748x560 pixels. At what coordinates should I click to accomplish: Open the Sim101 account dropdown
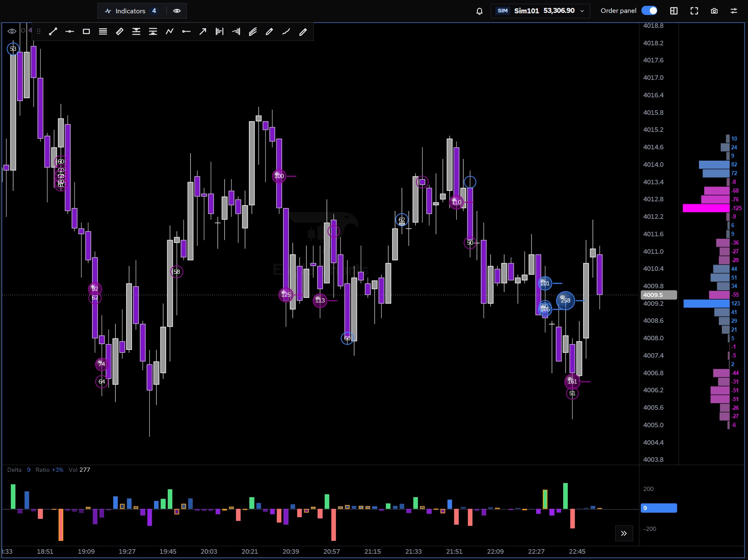[x=540, y=11]
